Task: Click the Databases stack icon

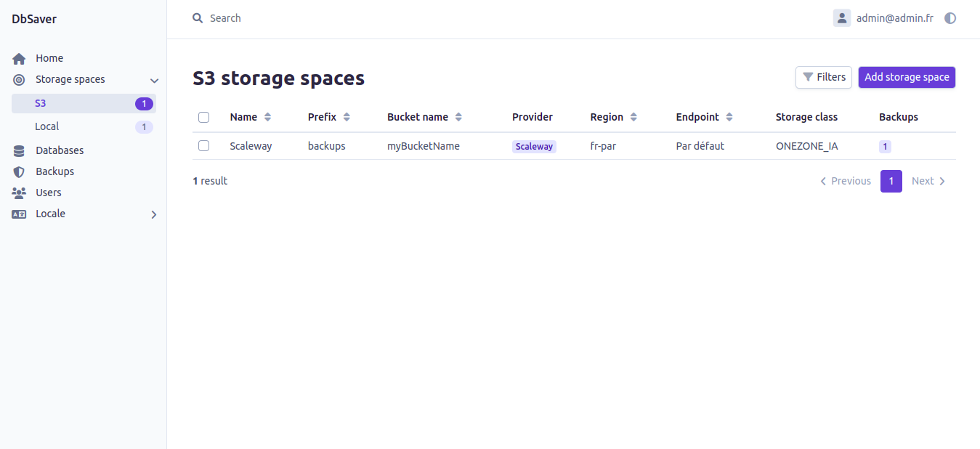Action: 19,151
